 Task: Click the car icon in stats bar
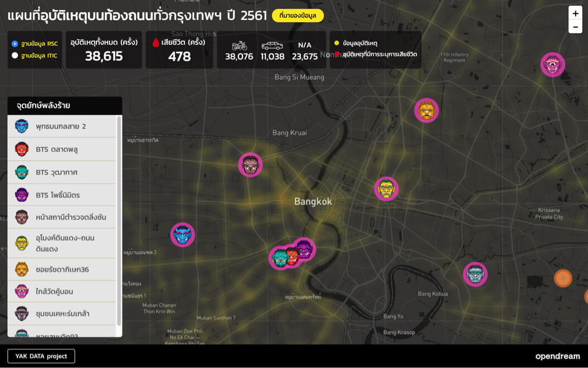tap(272, 46)
